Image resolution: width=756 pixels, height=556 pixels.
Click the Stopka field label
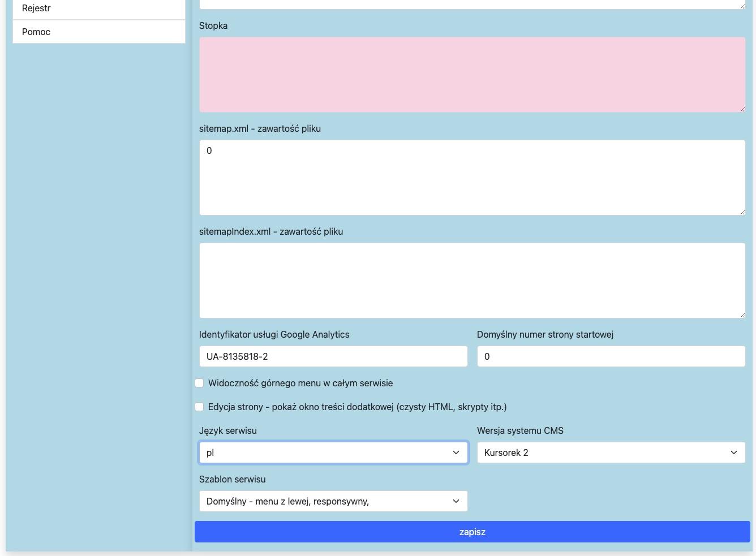tap(213, 25)
